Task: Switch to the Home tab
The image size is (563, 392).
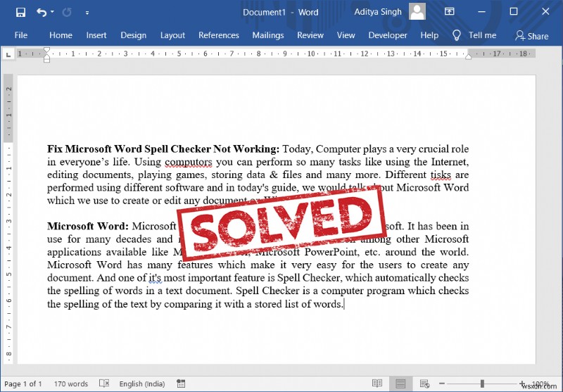Action: click(61, 35)
